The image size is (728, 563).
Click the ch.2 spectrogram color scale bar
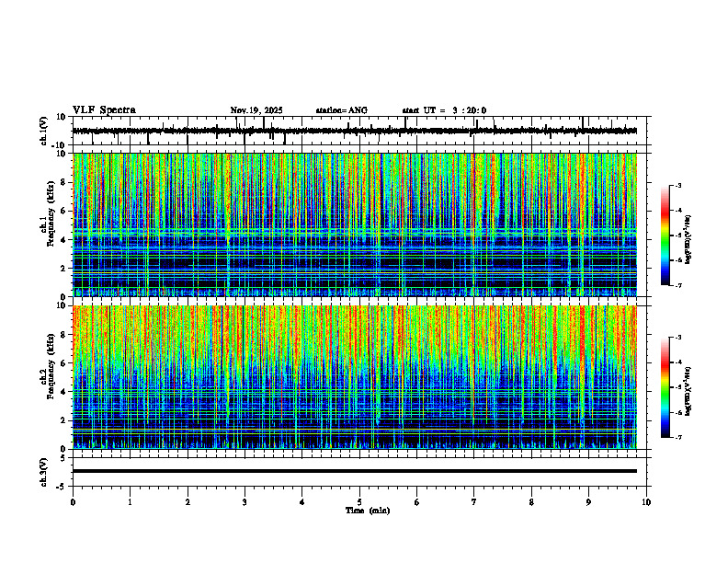(x=665, y=387)
